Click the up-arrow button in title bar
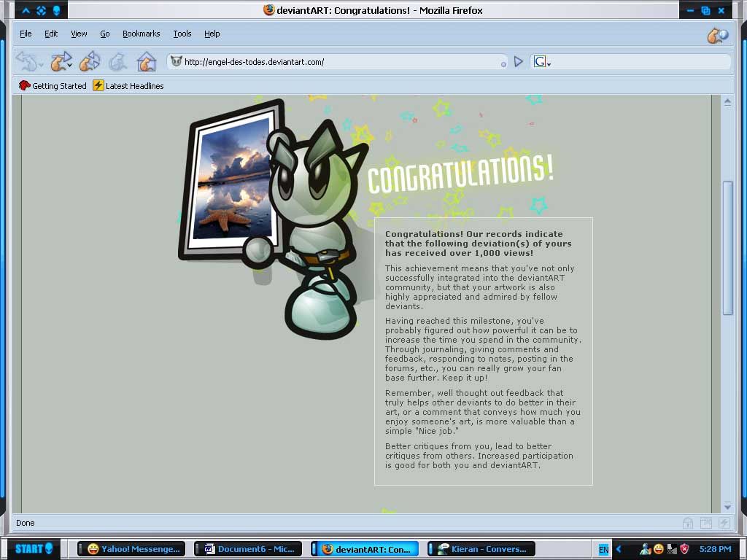Viewport: 747px width, 560px height. point(26,10)
